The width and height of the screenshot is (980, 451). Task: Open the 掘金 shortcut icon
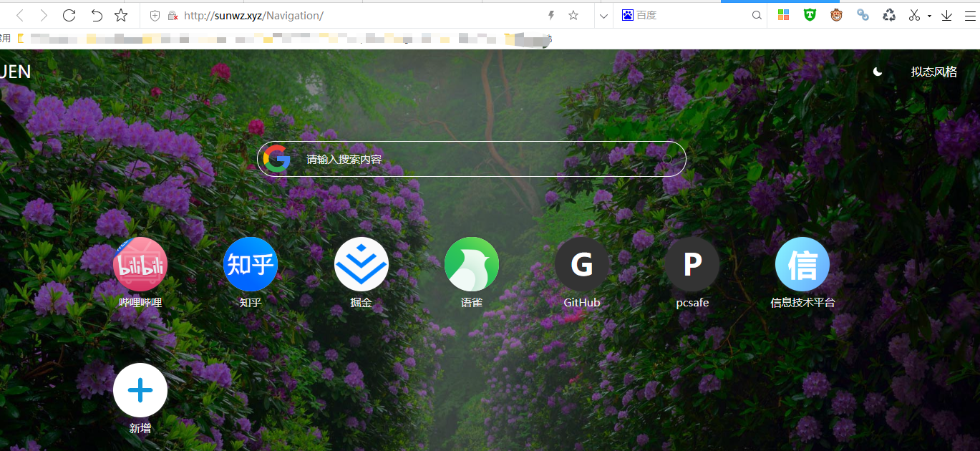[362, 264]
